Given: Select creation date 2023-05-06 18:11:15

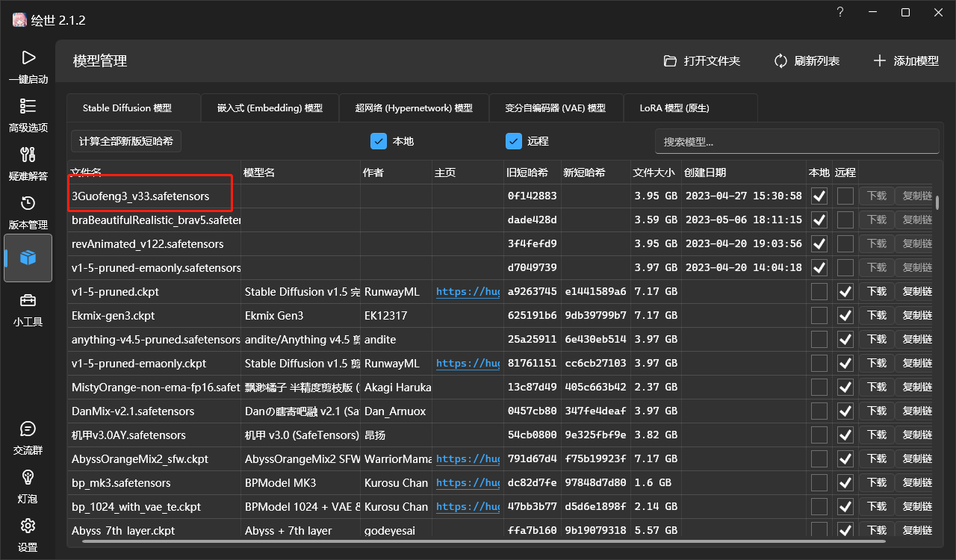Looking at the screenshot, I should 743,220.
